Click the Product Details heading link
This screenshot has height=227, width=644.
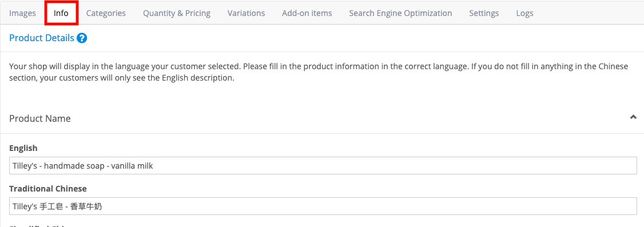[42, 38]
